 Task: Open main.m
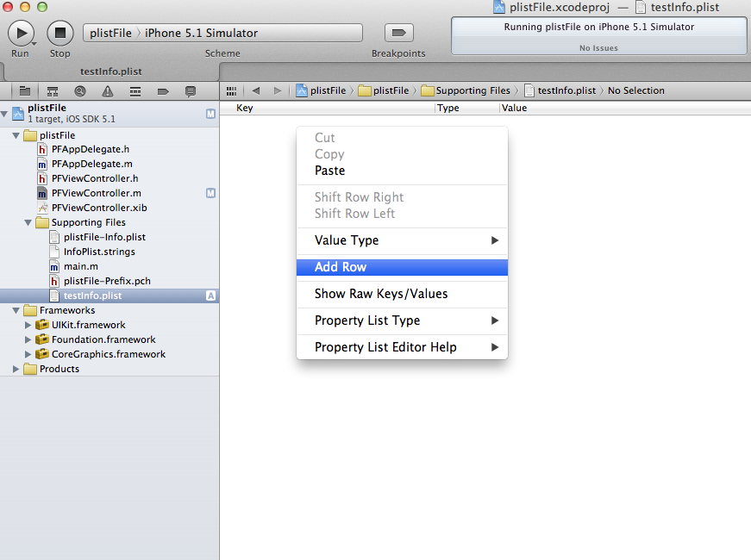click(x=80, y=266)
